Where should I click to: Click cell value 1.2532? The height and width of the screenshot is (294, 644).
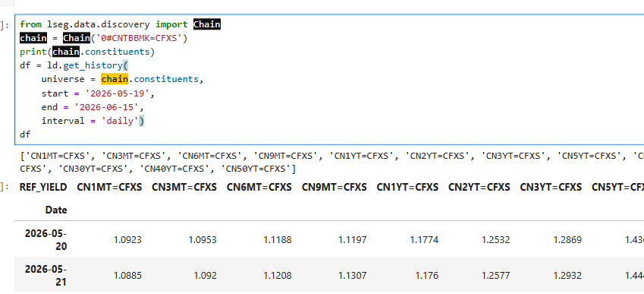pos(496,240)
